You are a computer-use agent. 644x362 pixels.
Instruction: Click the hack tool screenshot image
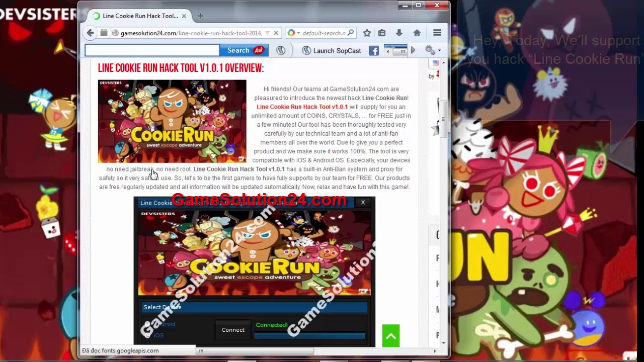tap(255, 271)
